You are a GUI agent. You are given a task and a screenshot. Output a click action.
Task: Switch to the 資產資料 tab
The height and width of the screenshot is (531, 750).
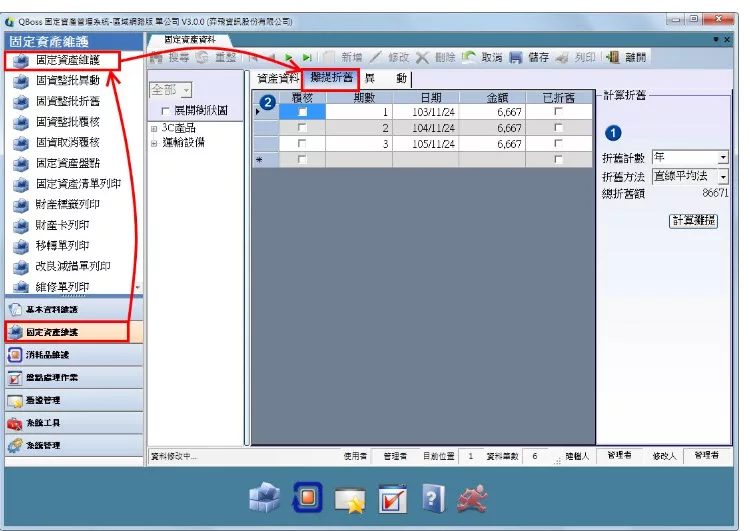coord(278,78)
